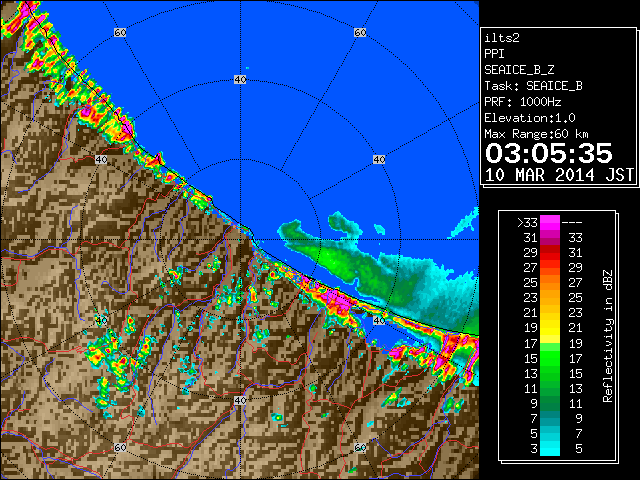Pick the cyan 3–5 dBZ legend swatch

coord(549,448)
